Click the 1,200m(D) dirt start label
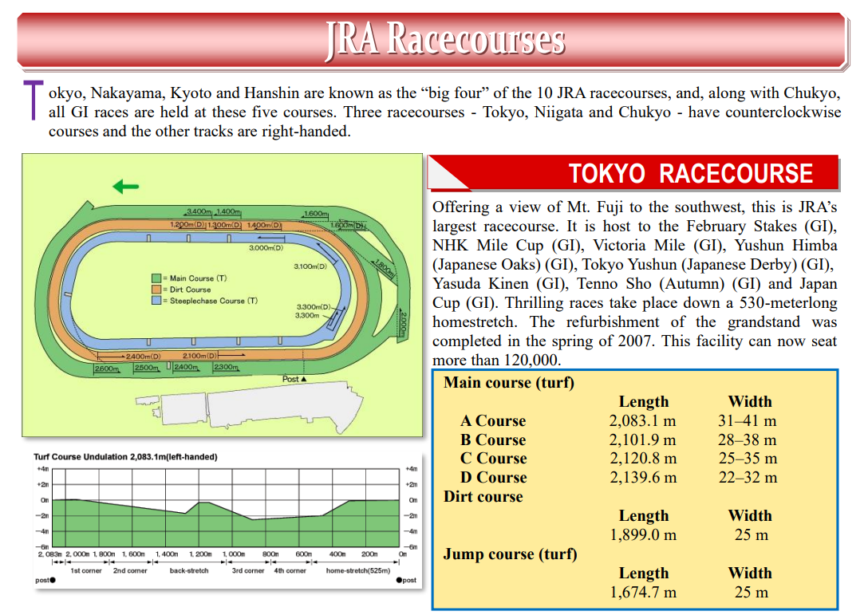Screen dimensions: 868x615 (x=187, y=225)
